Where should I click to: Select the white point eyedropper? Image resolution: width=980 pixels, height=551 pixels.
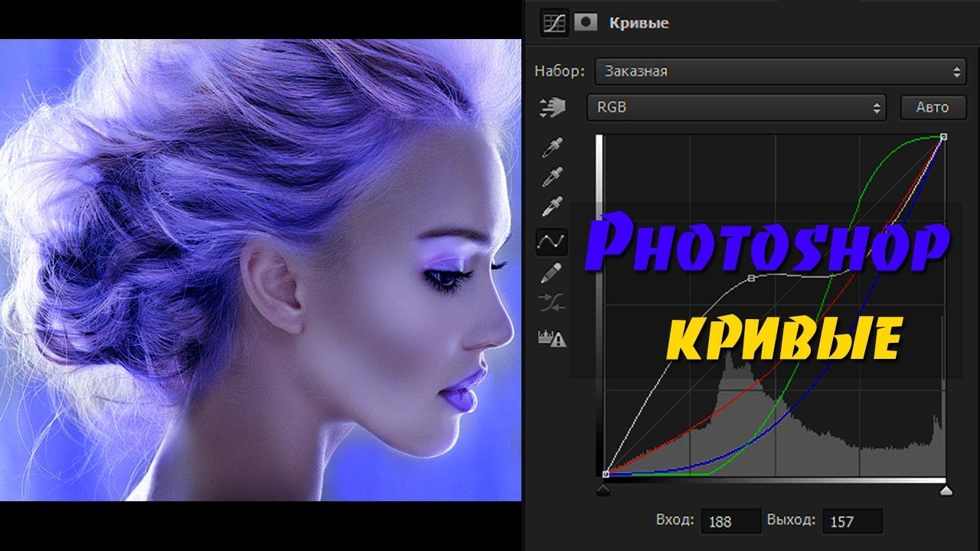tap(552, 207)
